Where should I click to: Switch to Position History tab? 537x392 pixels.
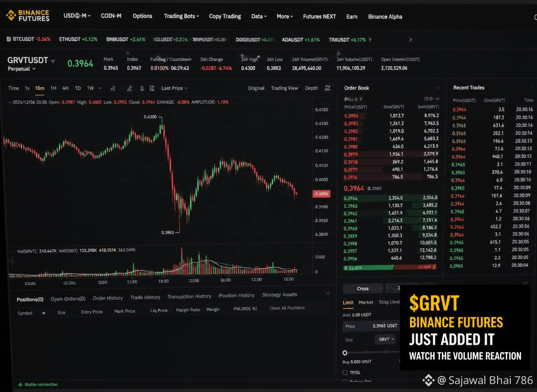pos(237,295)
